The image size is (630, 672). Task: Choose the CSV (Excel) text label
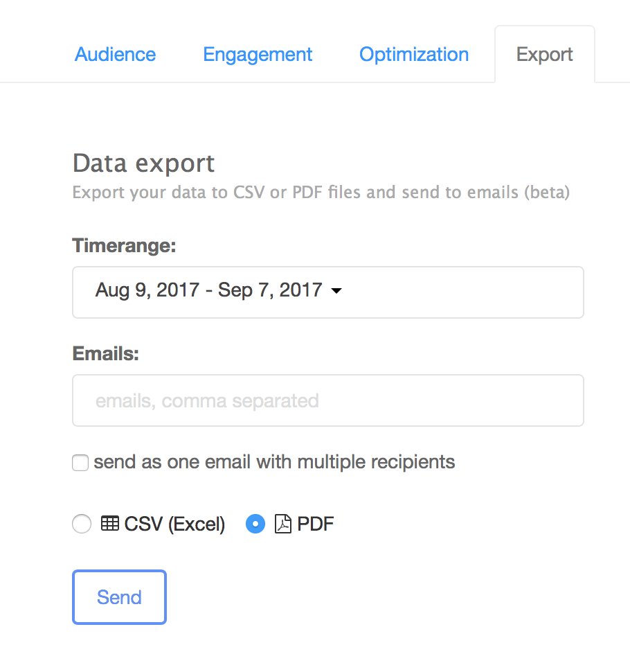click(x=174, y=524)
